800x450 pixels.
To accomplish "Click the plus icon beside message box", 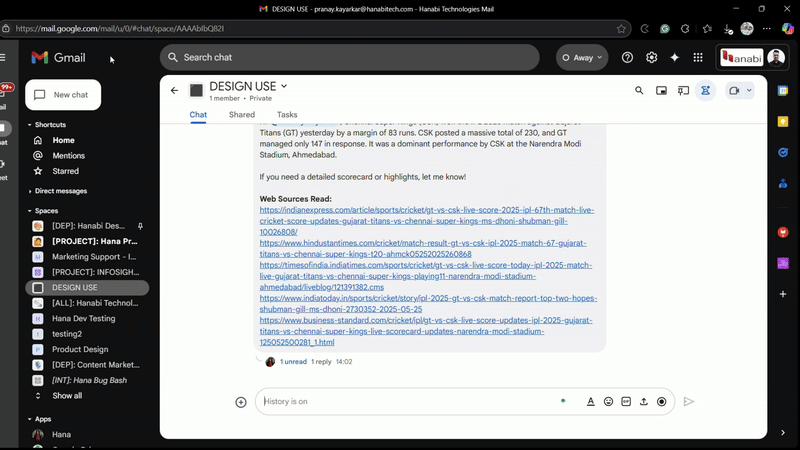I will [x=241, y=402].
